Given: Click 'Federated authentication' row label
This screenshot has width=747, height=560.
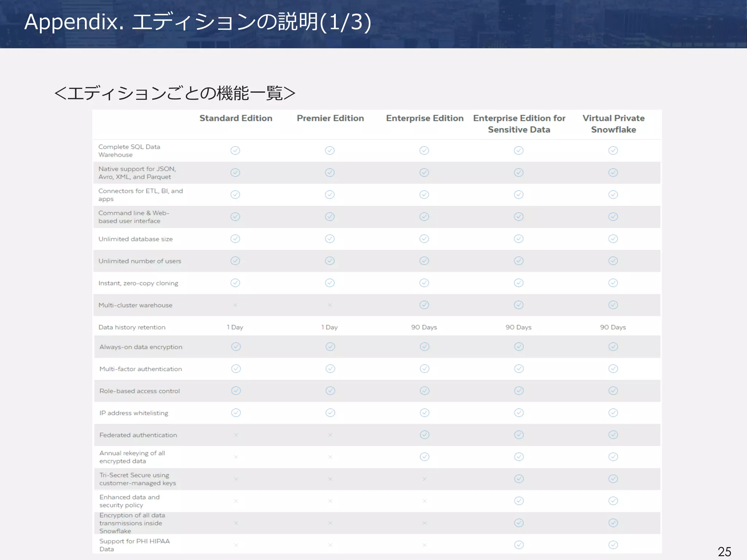Looking at the screenshot, I should 138,435.
